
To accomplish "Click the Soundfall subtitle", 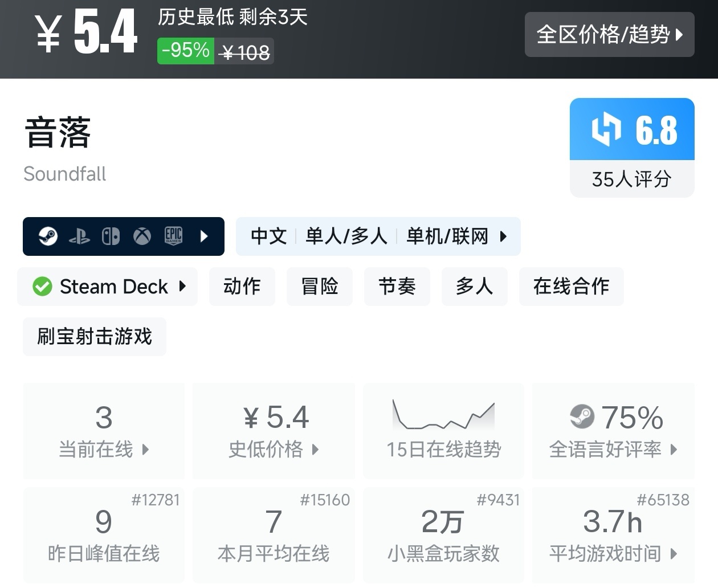I will 65,174.
